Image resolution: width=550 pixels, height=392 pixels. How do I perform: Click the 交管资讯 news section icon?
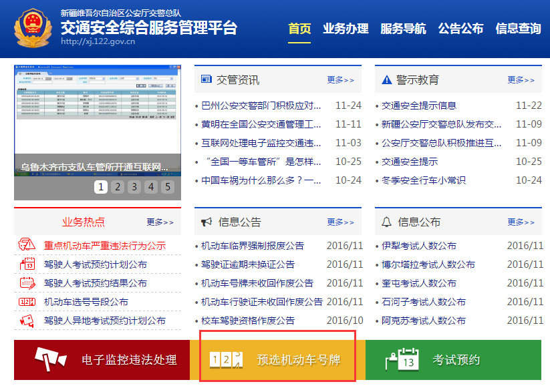tap(207, 79)
